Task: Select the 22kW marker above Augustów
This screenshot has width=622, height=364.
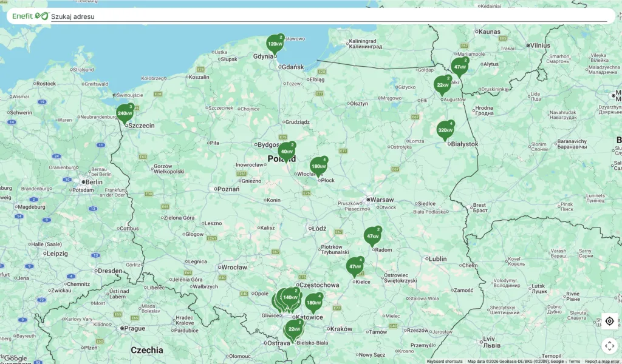Action: click(x=442, y=85)
